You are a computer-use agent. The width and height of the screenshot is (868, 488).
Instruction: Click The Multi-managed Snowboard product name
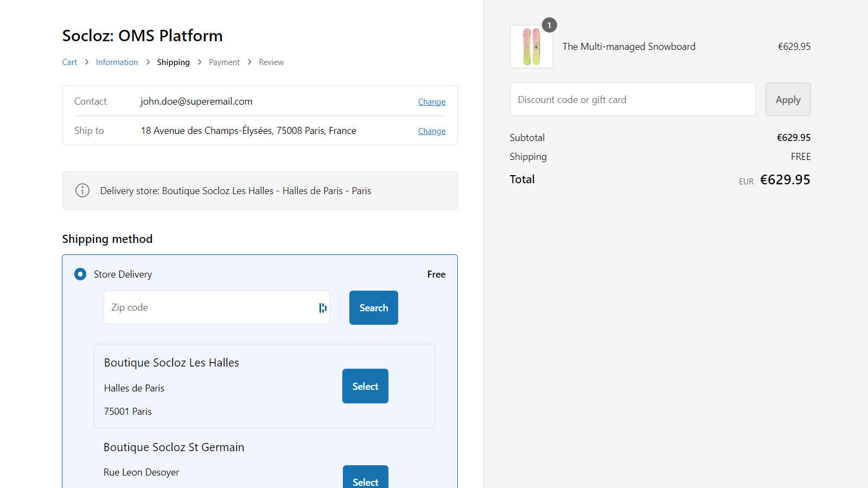click(629, 47)
